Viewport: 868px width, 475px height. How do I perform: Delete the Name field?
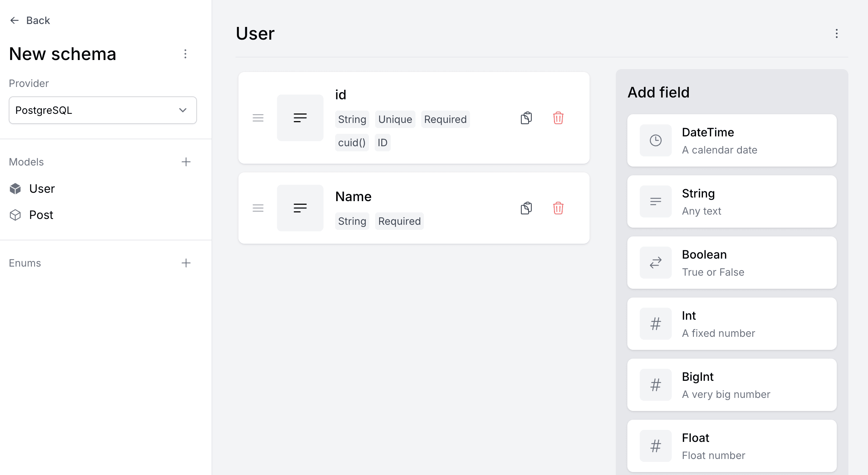(559, 208)
